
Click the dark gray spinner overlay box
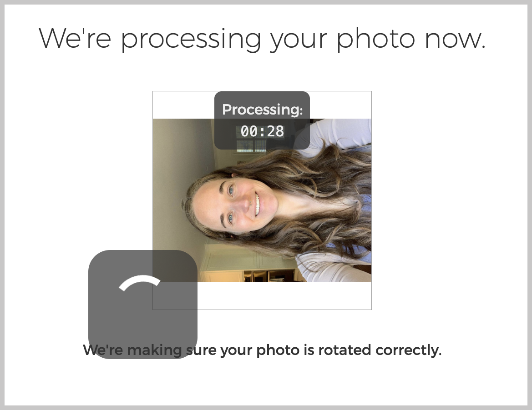coord(143,304)
